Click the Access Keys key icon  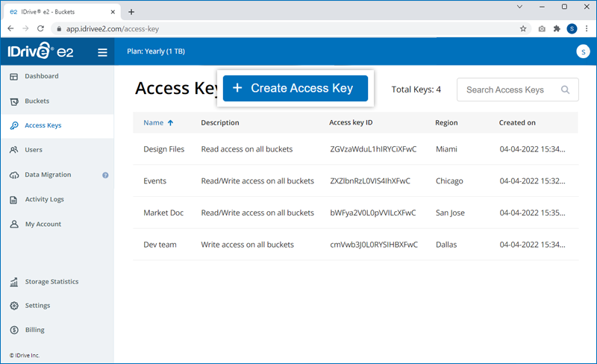pos(14,125)
